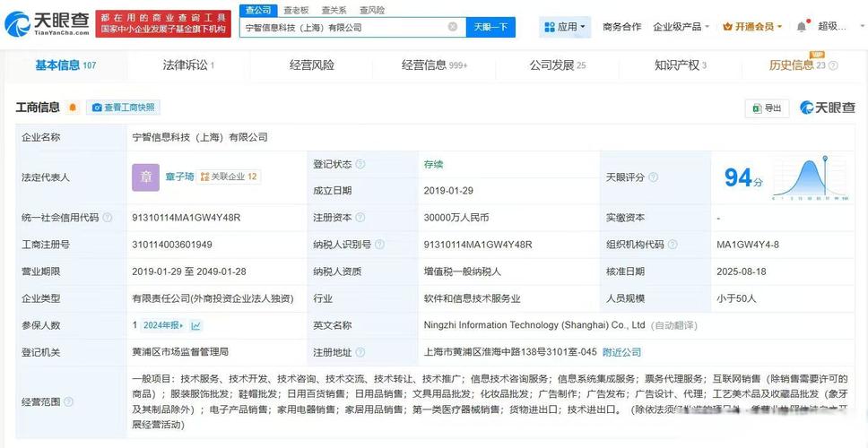Screen dimensions: 868x448
Task: Click the establishment date 2019-01-29
Action: click(448, 191)
